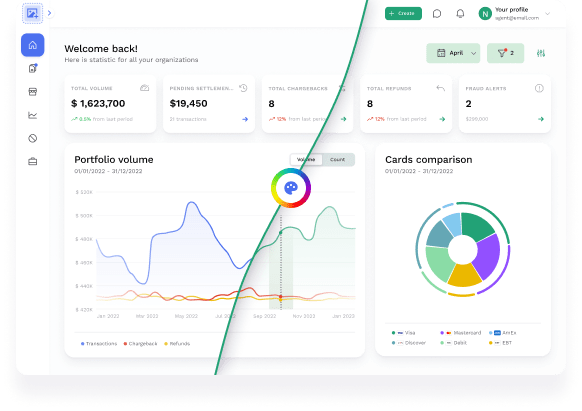The image size is (582, 411).
Task: Switch Portfolio chart to Count
Action: (x=337, y=159)
